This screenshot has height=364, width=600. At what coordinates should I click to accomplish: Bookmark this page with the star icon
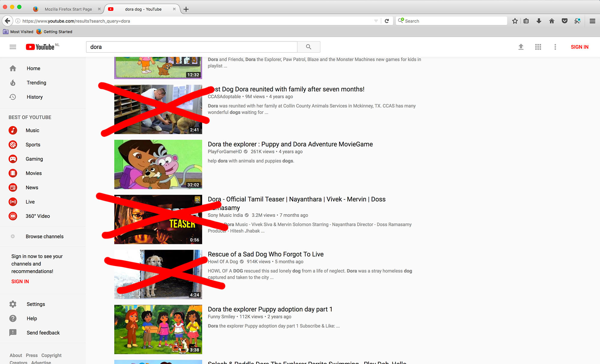pos(515,21)
